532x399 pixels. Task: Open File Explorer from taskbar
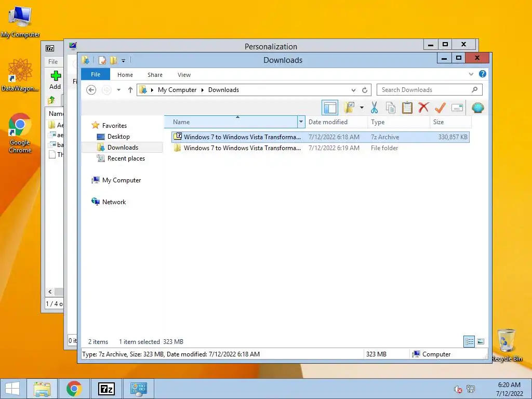click(42, 389)
